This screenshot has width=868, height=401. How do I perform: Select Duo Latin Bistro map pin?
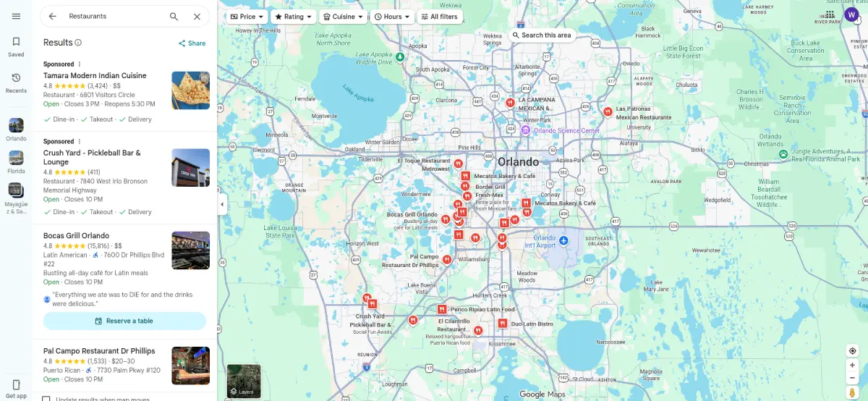[x=503, y=324]
